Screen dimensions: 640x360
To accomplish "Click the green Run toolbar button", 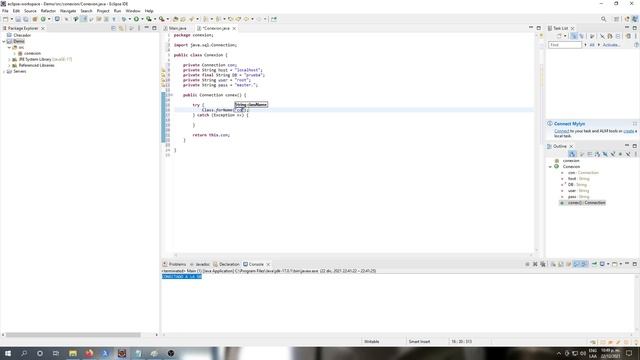I will point(136,19).
